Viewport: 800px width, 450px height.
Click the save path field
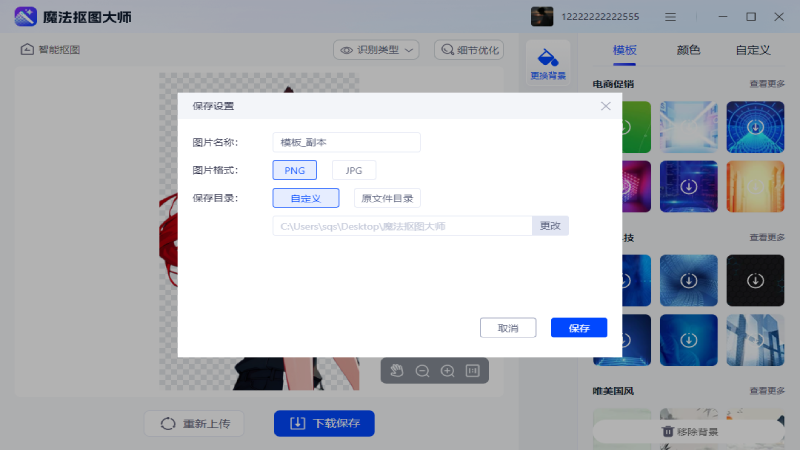pos(403,226)
